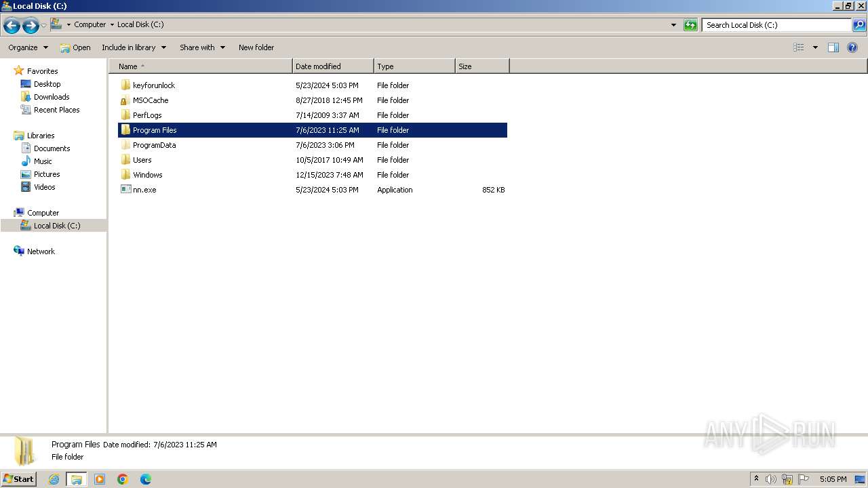This screenshot has width=868, height=488.
Task: Select Libraries in navigation pane
Action: click(41, 136)
